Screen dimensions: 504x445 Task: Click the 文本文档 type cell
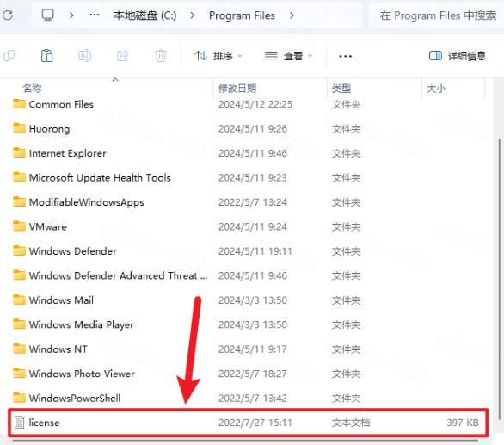click(351, 423)
